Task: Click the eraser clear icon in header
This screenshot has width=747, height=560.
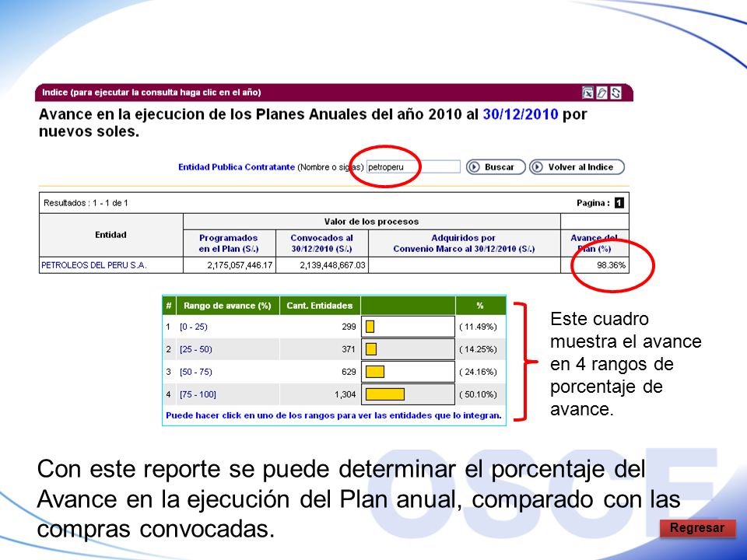Action: (601, 93)
